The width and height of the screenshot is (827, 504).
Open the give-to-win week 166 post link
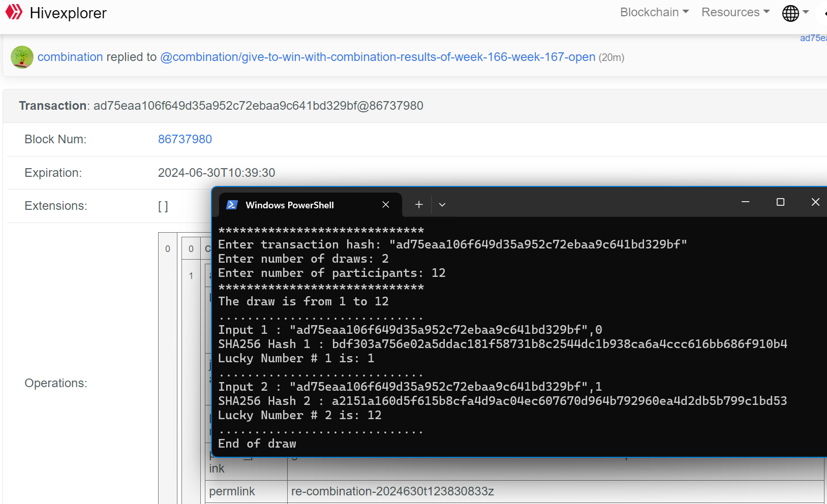click(378, 57)
